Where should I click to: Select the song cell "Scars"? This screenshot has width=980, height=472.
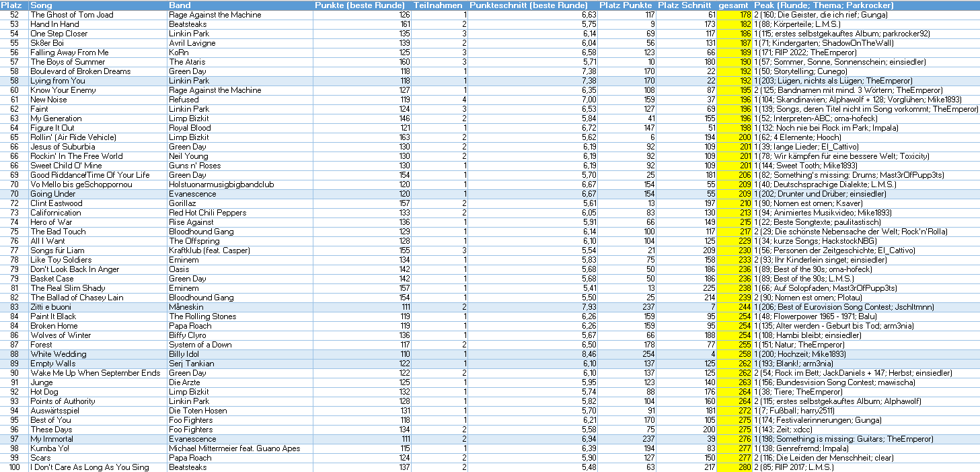(x=98, y=458)
